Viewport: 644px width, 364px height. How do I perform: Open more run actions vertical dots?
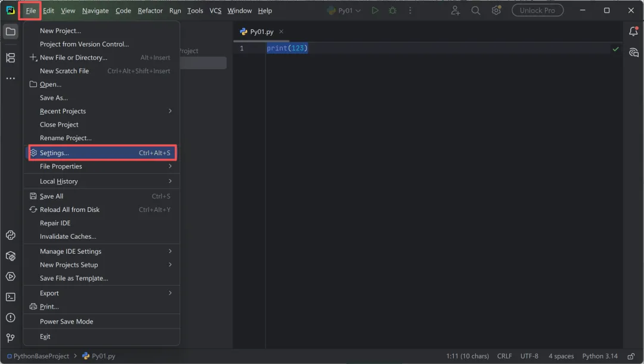click(410, 10)
